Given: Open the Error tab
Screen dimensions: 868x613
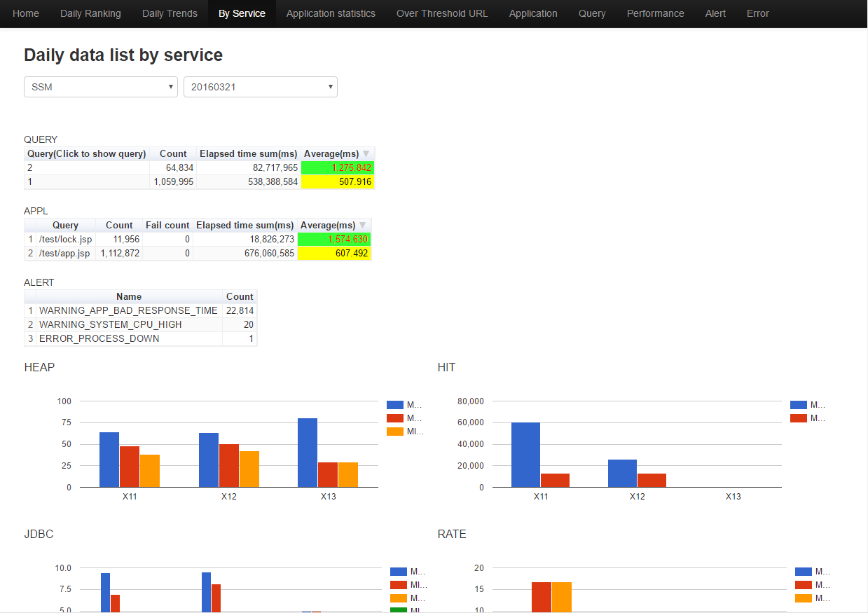Looking at the screenshot, I should click(758, 13).
